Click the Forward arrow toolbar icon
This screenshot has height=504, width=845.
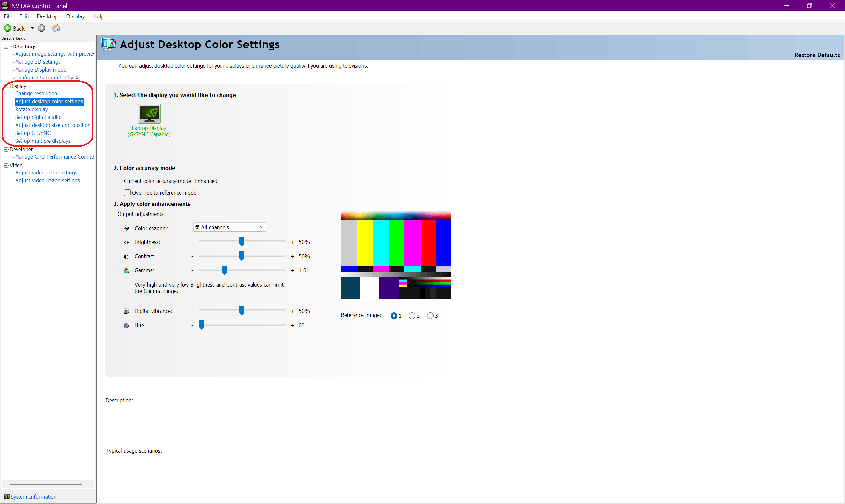[x=42, y=28]
